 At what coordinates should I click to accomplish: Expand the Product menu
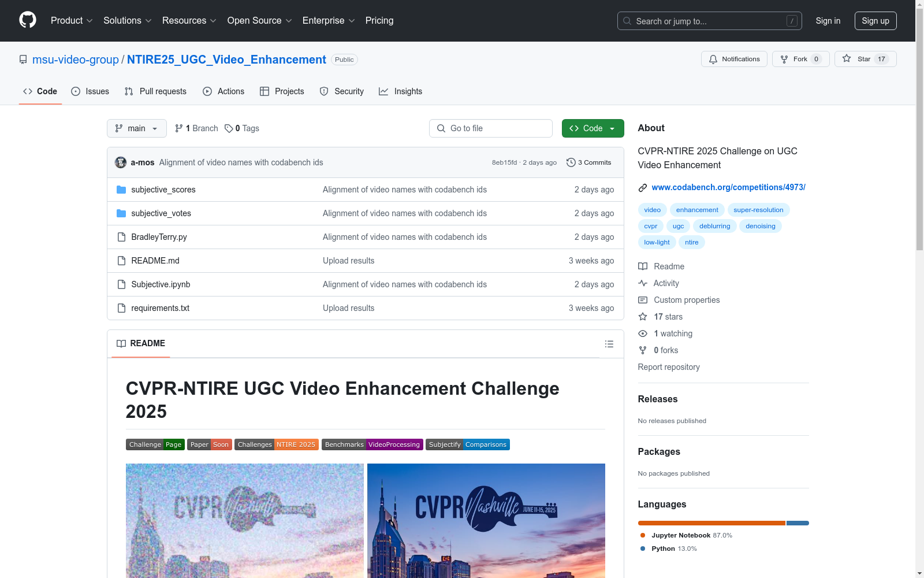72,20
